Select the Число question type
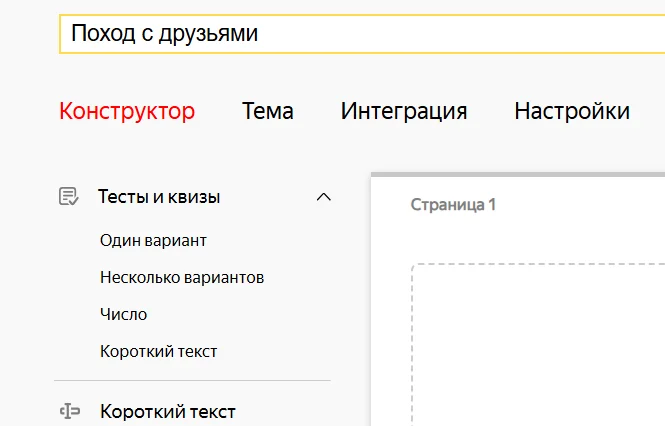The width and height of the screenshot is (665, 426). pyautogui.click(x=124, y=314)
